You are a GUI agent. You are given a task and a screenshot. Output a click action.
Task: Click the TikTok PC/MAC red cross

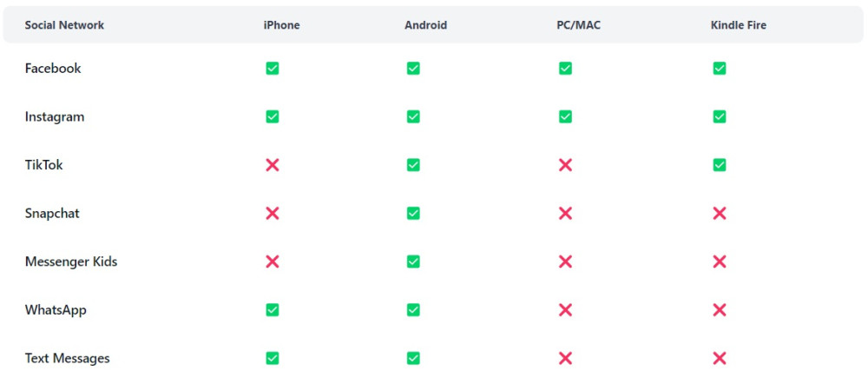(565, 165)
